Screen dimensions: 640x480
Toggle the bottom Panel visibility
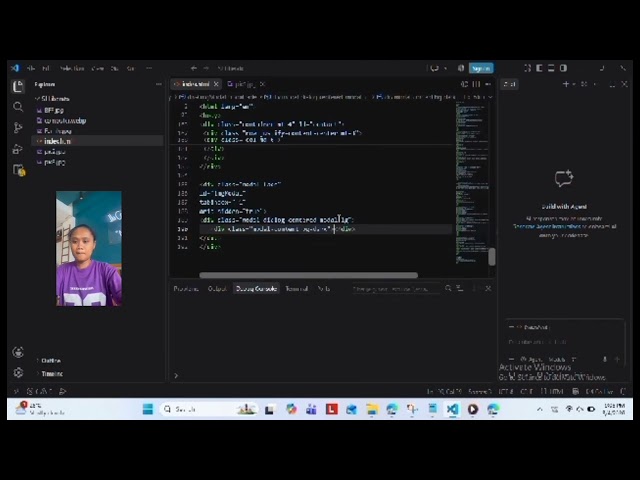[x=551, y=68]
